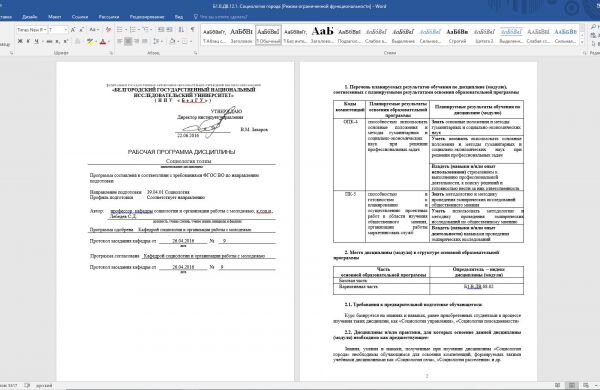This screenshot has height=390, width=600.
Task: Open the proofing status icon
Action: click(x=27, y=385)
